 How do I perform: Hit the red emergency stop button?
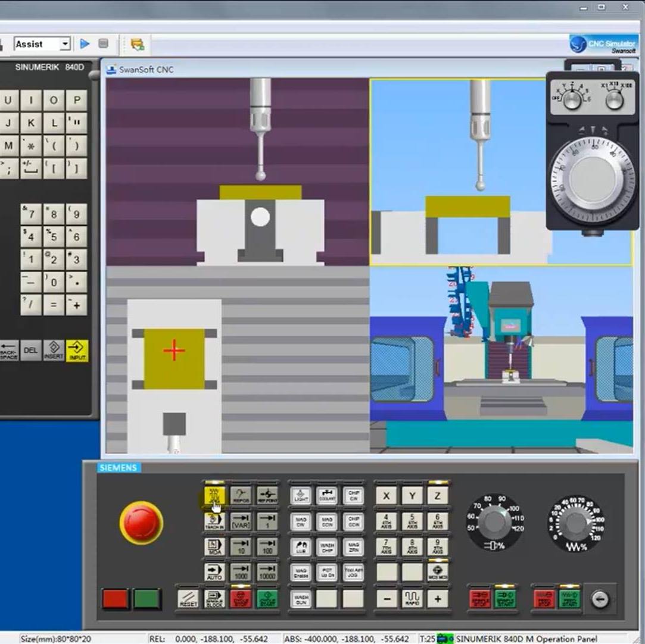(141, 523)
